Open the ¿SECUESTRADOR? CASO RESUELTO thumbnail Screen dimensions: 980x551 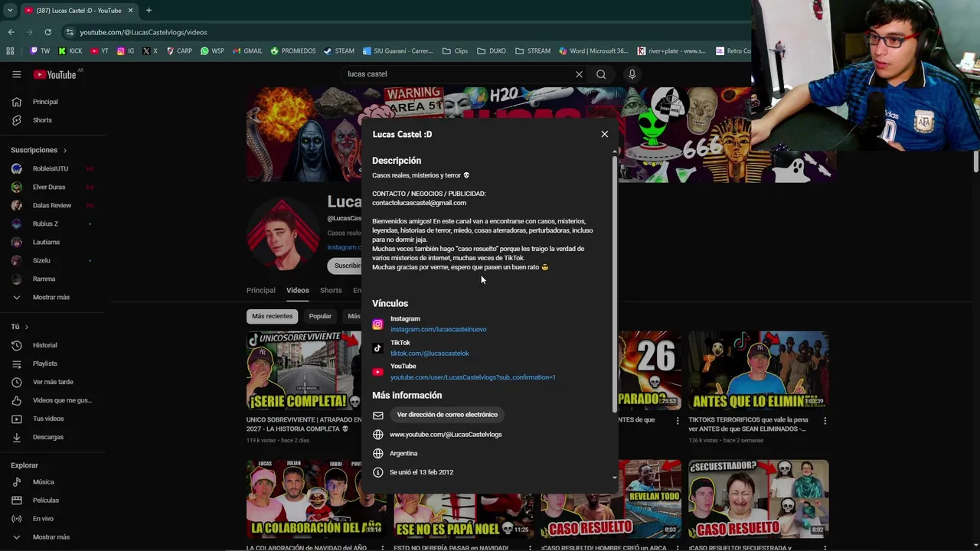(758, 499)
